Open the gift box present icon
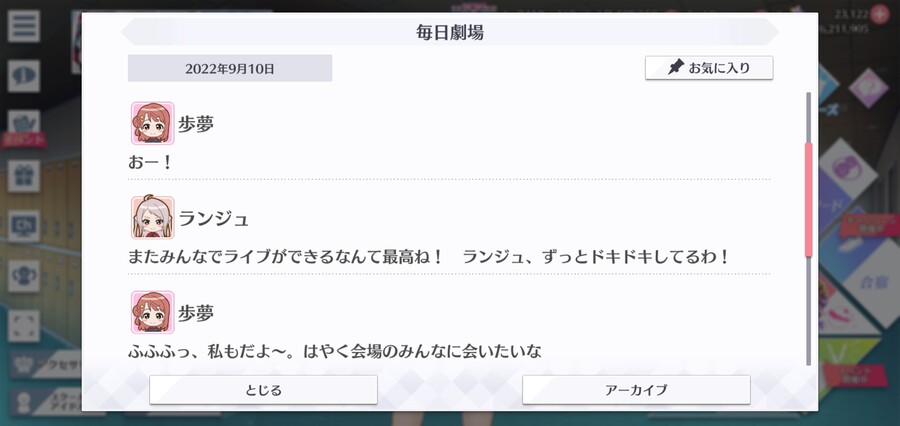Image resolution: width=900 pixels, height=426 pixels. [x=24, y=176]
